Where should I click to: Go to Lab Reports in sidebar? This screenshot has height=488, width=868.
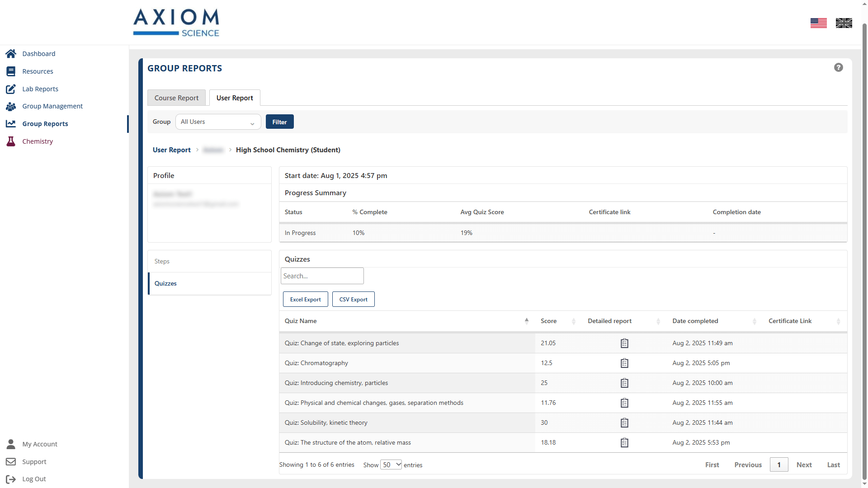pyautogui.click(x=40, y=89)
